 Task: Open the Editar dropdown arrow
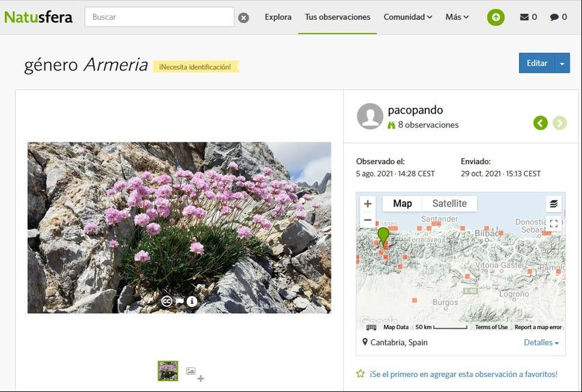tap(562, 63)
